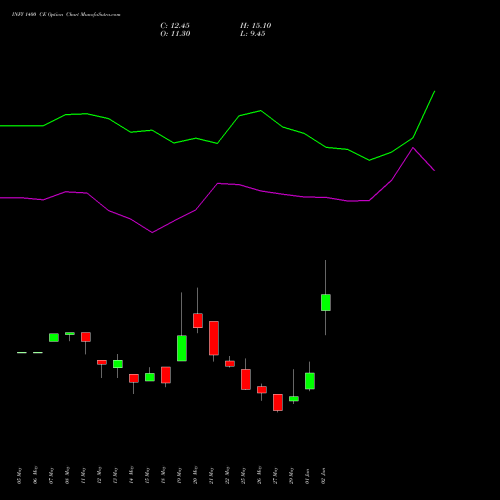Click the low price value L: 9.45

coord(253,34)
